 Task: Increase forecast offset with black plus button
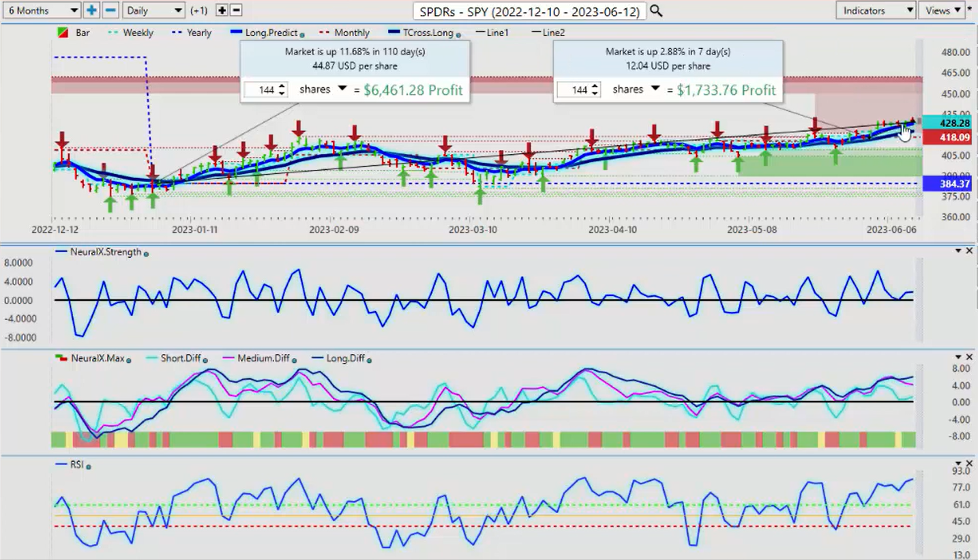tap(222, 10)
